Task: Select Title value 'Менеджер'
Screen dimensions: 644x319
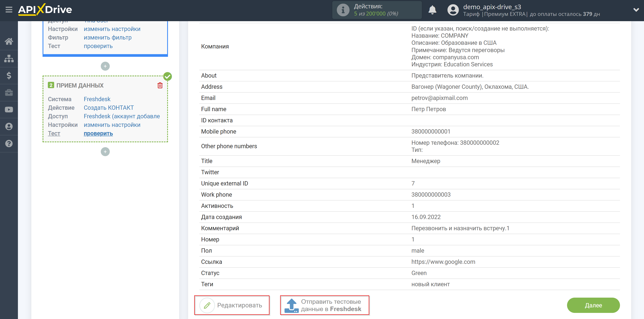Action: point(426,161)
